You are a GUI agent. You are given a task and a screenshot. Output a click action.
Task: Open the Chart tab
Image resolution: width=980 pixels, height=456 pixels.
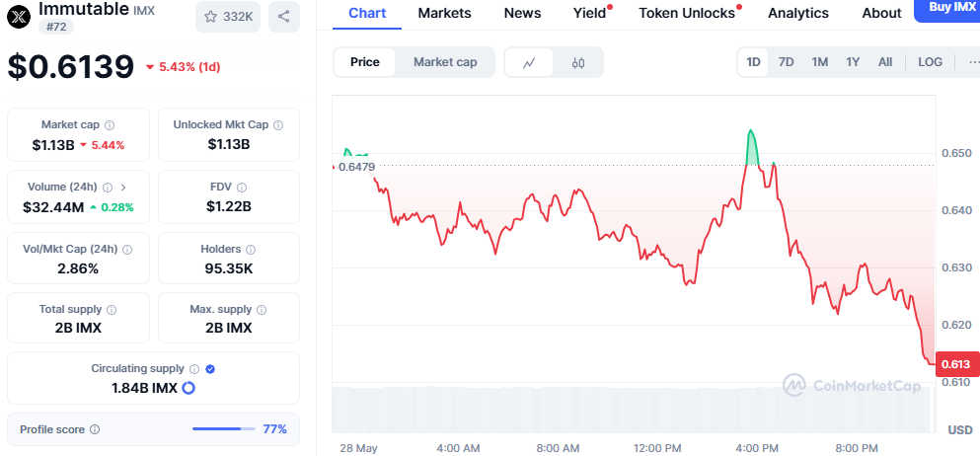[367, 13]
